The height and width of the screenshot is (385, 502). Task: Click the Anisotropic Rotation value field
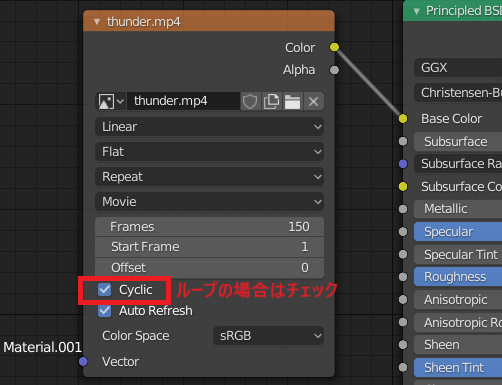click(458, 322)
